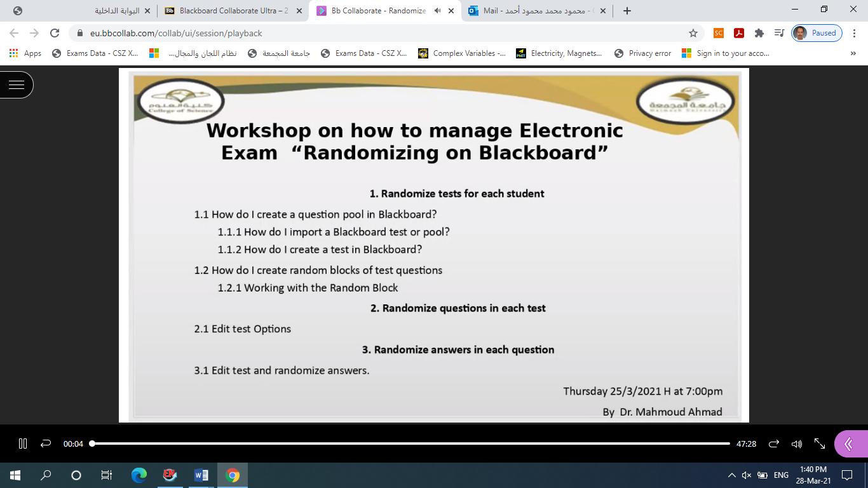Click '2.1 Edit test Options' on the slide
Screen dimensions: 868x488
pos(243,329)
